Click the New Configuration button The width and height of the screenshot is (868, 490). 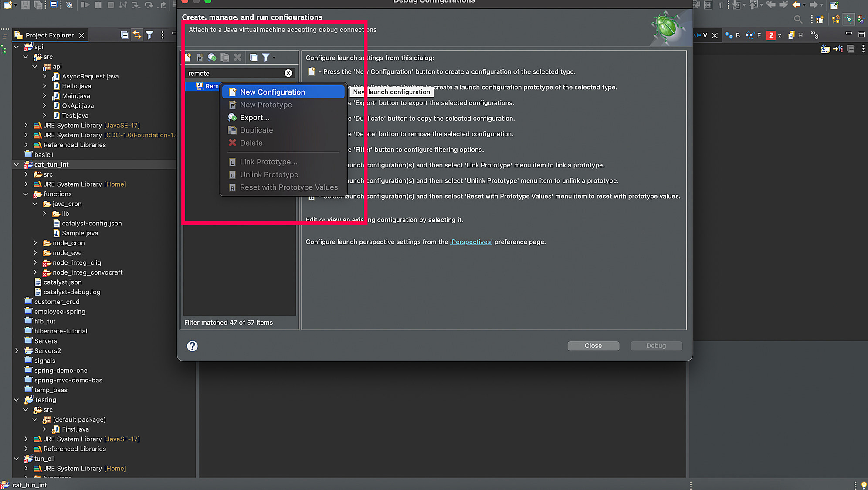click(x=272, y=92)
